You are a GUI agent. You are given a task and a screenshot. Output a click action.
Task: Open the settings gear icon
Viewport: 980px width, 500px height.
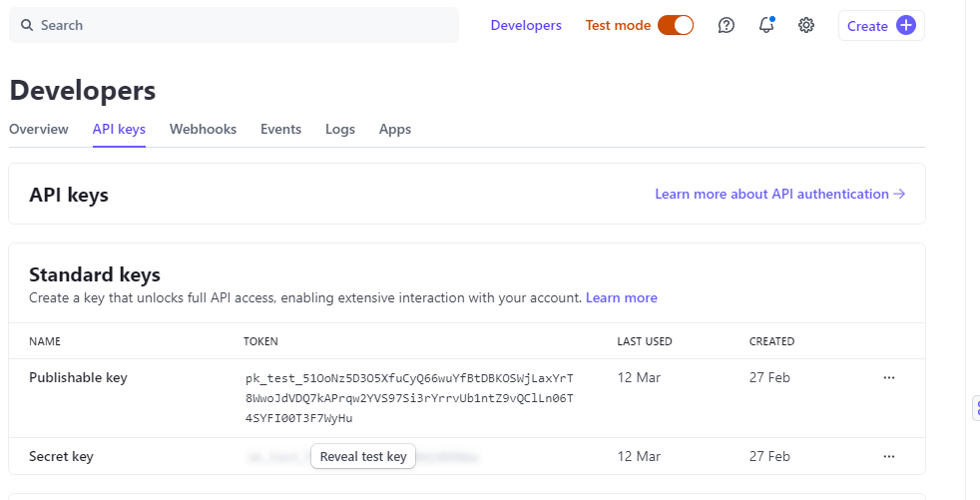click(806, 25)
